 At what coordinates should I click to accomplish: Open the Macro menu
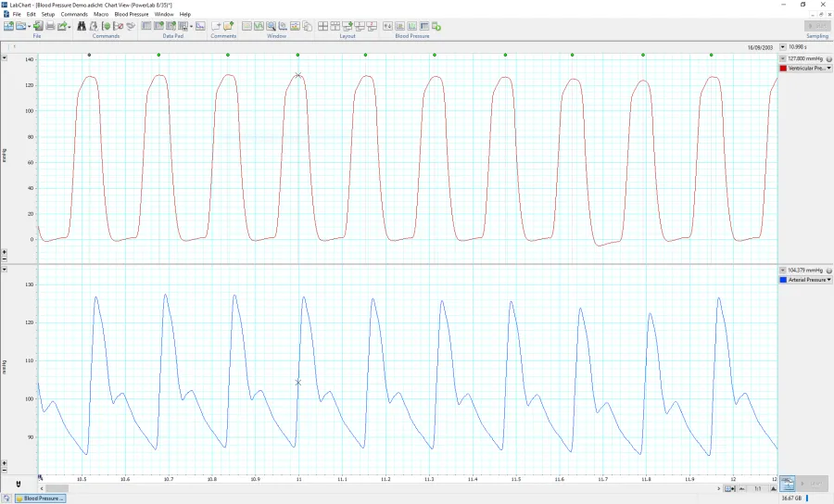point(101,15)
